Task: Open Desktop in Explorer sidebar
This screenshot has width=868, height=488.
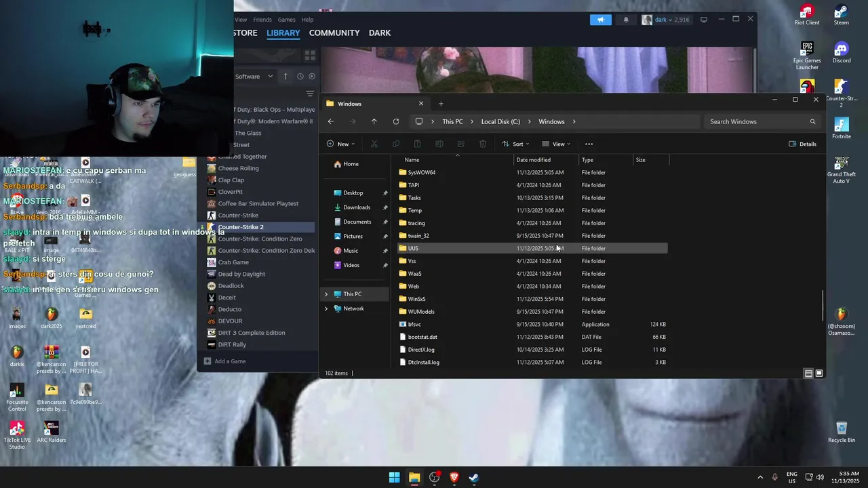Action: pyautogui.click(x=353, y=193)
